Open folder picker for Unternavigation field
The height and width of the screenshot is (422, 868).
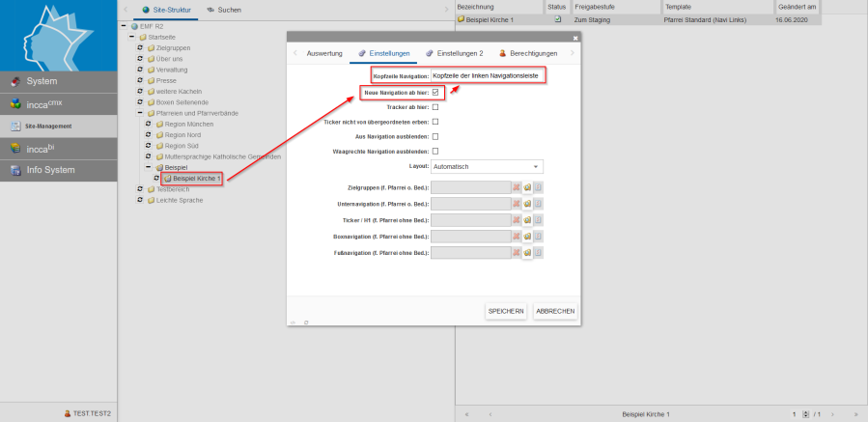pyautogui.click(x=528, y=204)
